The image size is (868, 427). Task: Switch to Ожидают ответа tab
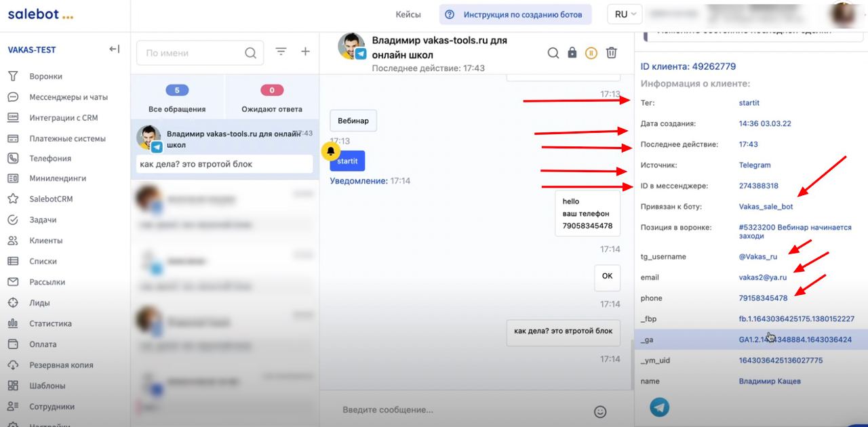coord(272,99)
